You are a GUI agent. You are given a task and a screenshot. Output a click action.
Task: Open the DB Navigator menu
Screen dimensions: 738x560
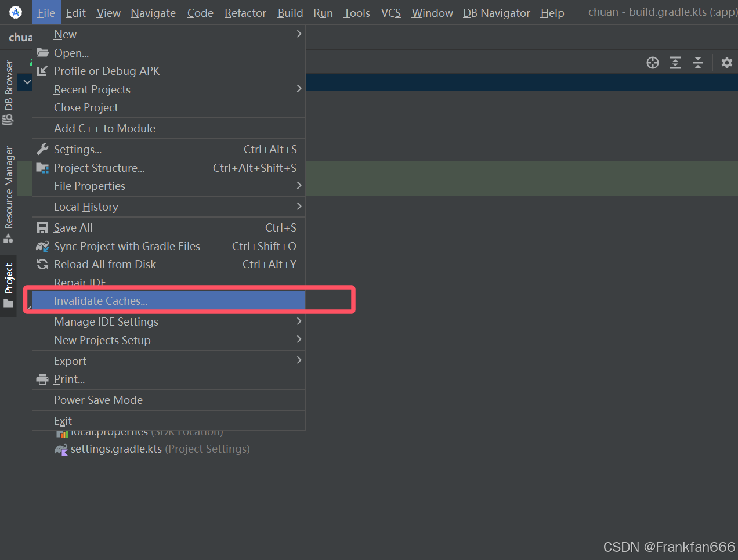pos(497,12)
